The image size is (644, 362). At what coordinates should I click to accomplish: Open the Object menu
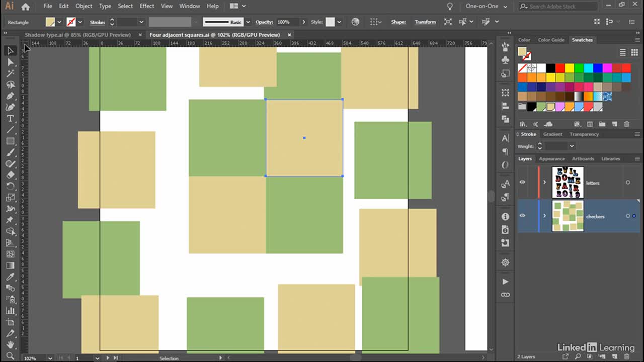click(x=84, y=6)
